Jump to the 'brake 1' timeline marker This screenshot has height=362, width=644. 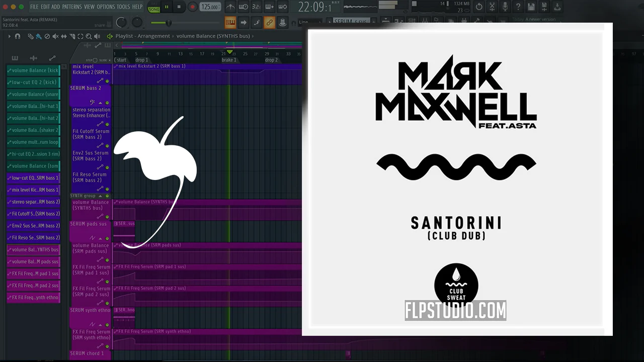point(228,60)
